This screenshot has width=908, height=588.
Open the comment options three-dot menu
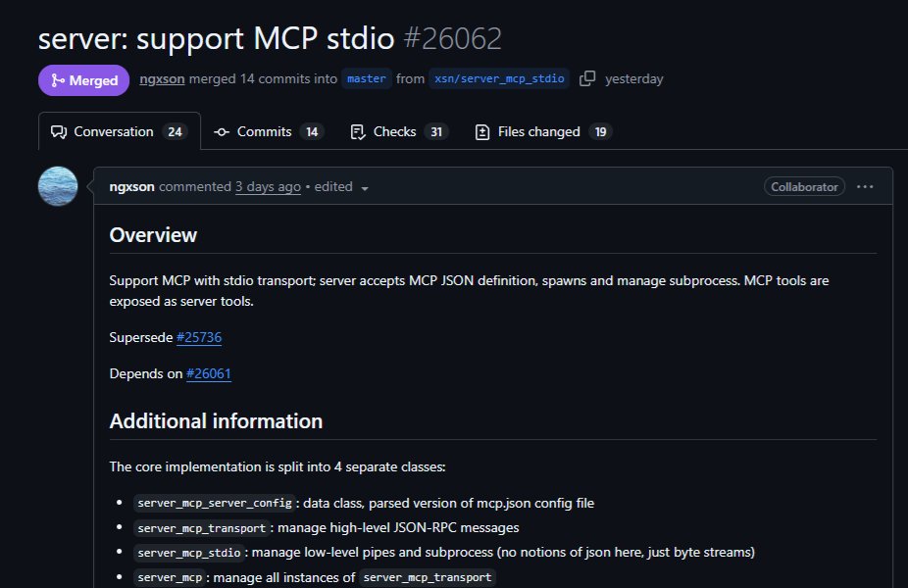(865, 187)
